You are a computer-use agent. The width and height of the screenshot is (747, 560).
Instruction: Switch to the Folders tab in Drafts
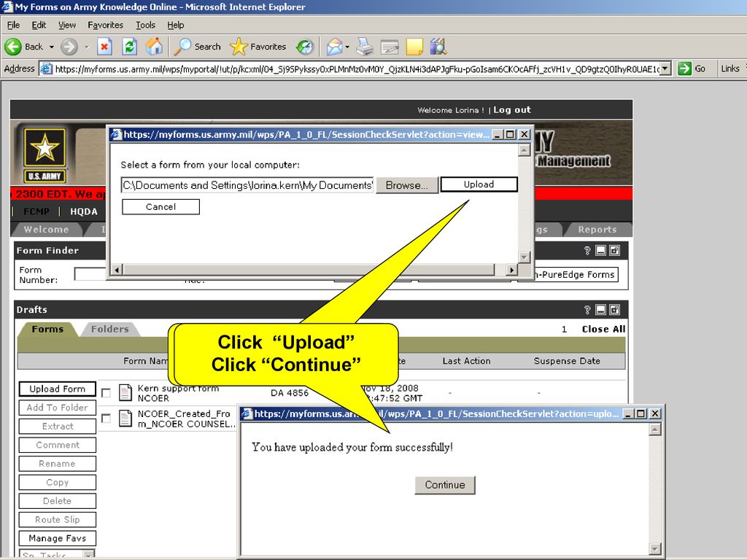pos(110,329)
